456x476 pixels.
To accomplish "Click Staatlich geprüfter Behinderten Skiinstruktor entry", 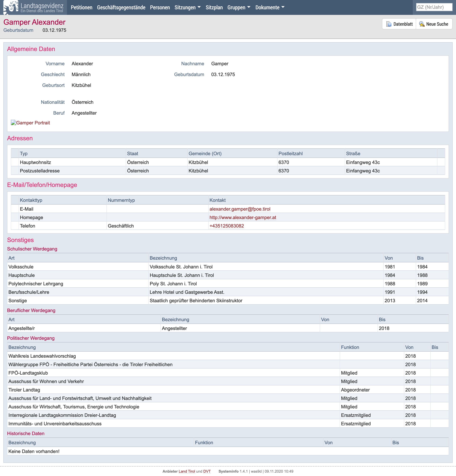I will 196,301.
